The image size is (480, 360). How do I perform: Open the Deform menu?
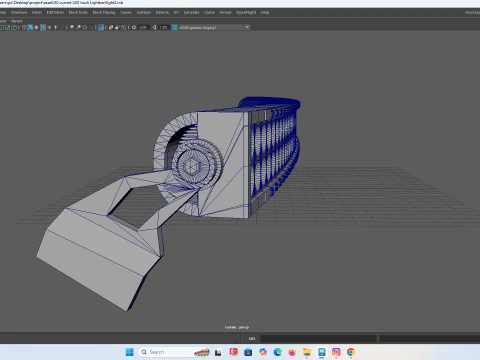coord(162,12)
